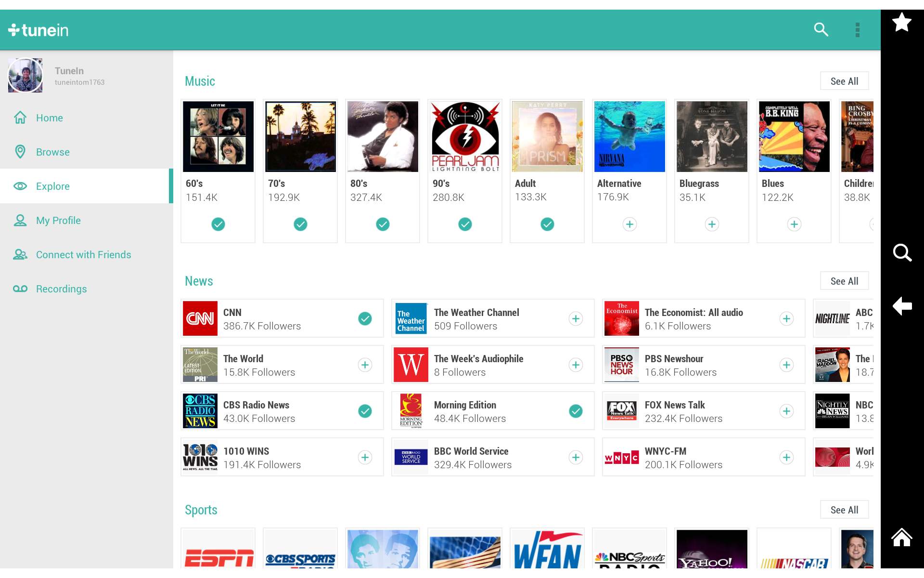924x578 pixels.
Task: Select the Explore menu item
Action: coord(52,186)
